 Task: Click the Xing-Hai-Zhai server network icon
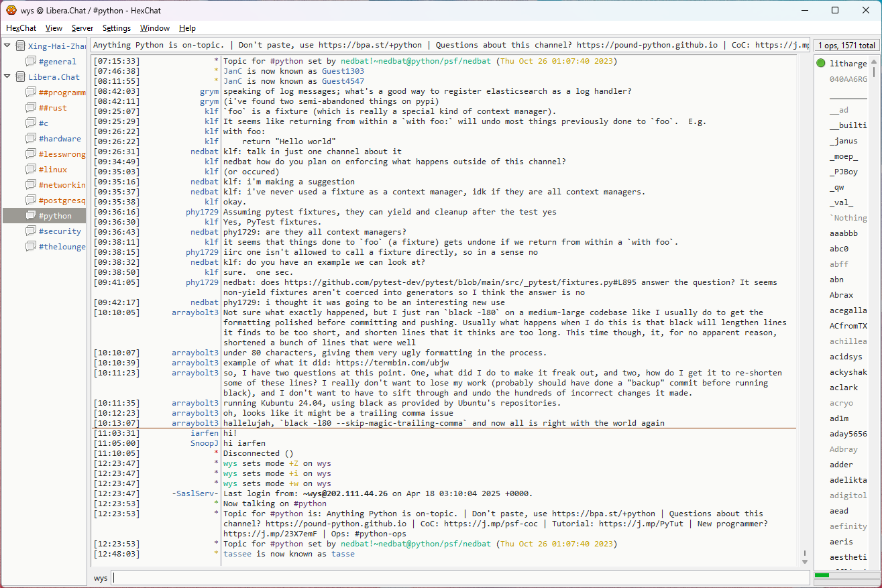21,46
